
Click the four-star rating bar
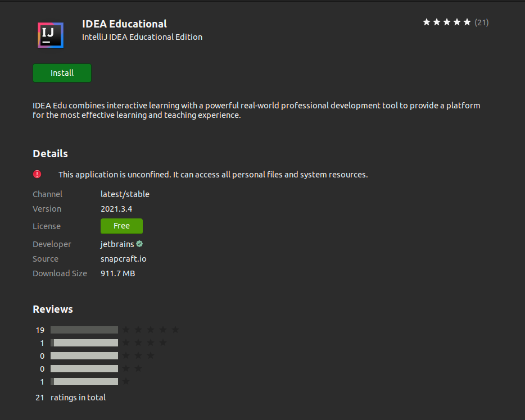click(84, 343)
